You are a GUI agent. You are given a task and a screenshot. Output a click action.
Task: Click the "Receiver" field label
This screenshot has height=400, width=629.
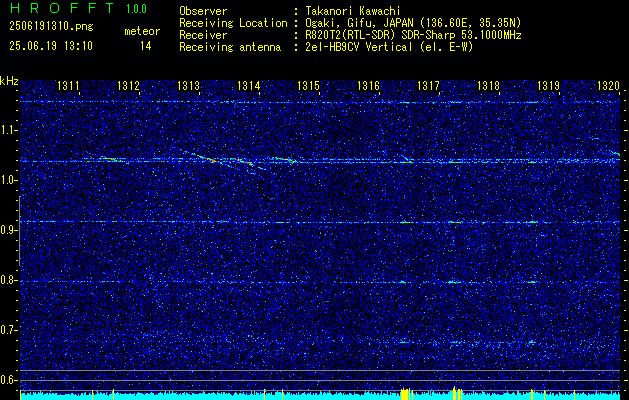click(203, 35)
